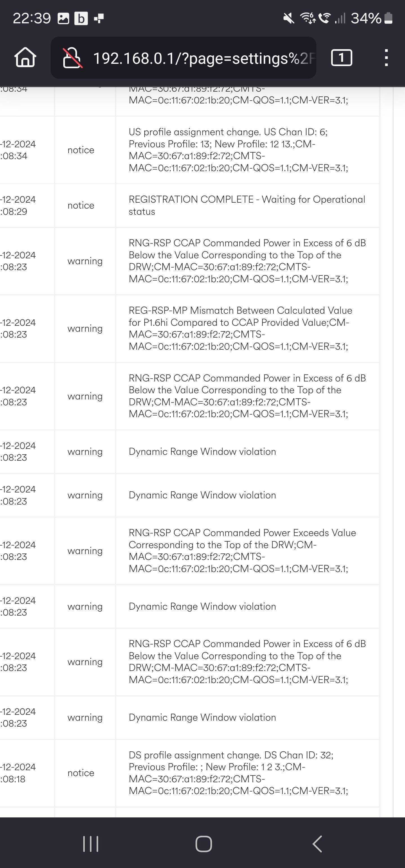Viewport: 405px width, 868px height.
Task: Select the REGISTRATION COMPLETE log message
Action: [247, 205]
